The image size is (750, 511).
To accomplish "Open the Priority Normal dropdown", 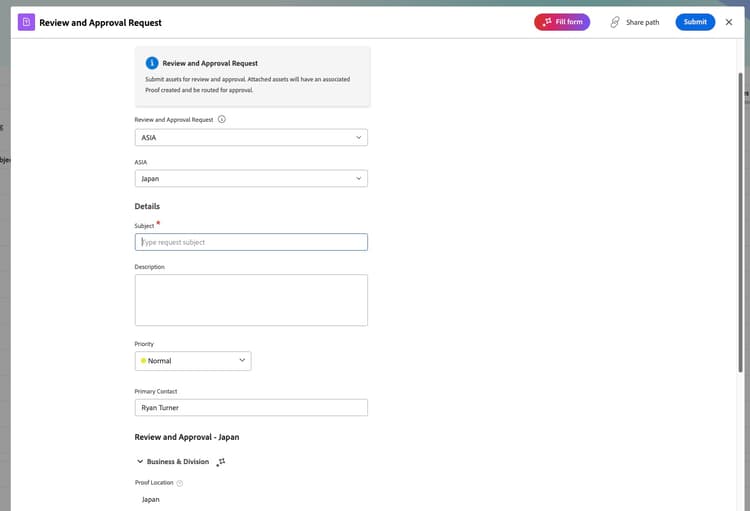I will (x=193, y=361).
